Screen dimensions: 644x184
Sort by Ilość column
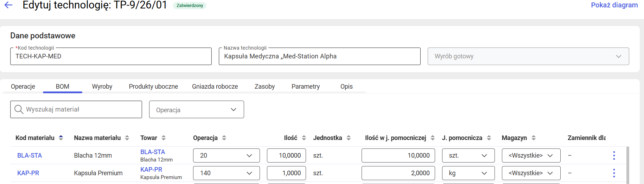[304, 138]
